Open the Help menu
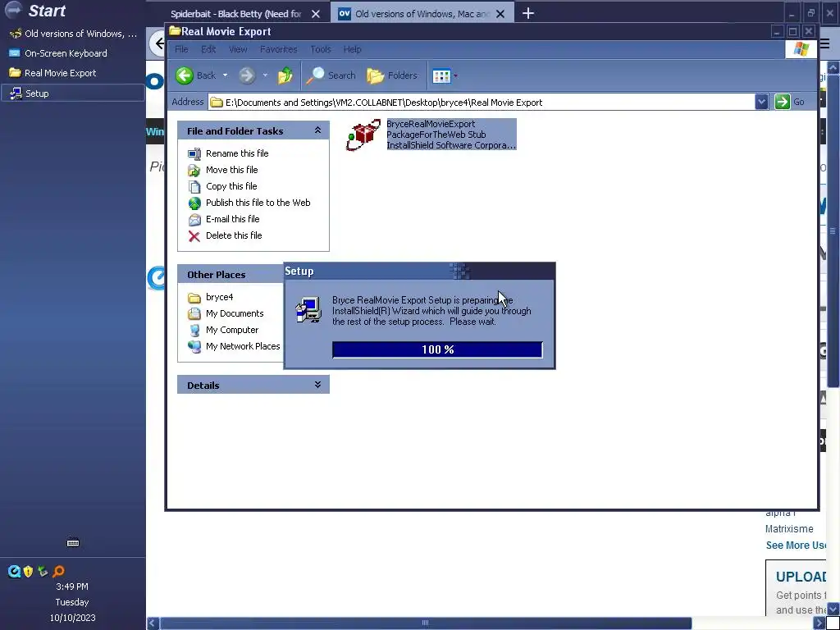 [x=352, y=49]
